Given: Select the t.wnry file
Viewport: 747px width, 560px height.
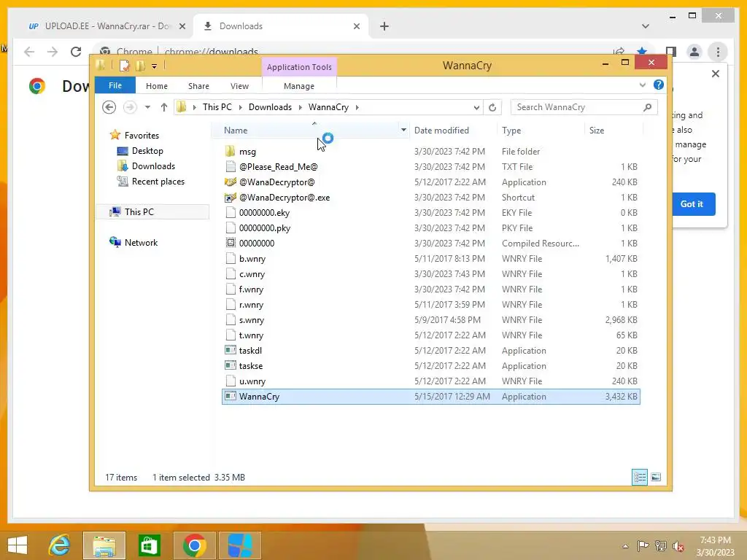Looking at the screenshot, I should (430, 335).
